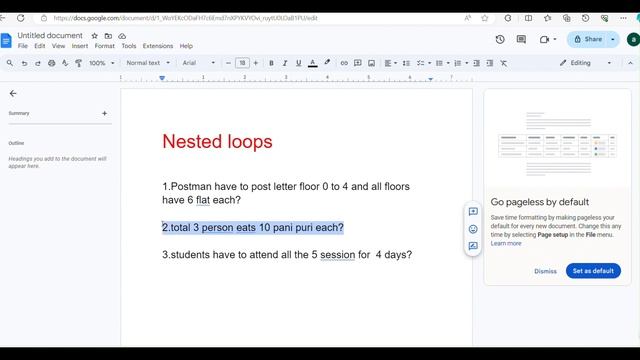This screenshot has width=640, height=360.
Task: Add a summary with the plus icon
Action: click(x=104, y=113)
